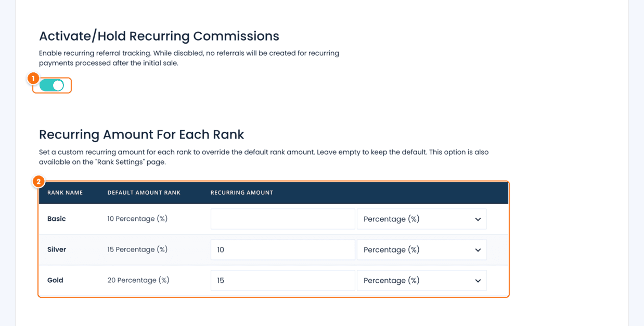Click the RECURRING AMOUNT column header
This screenshot has height=326, width=644.
point(242,193)
